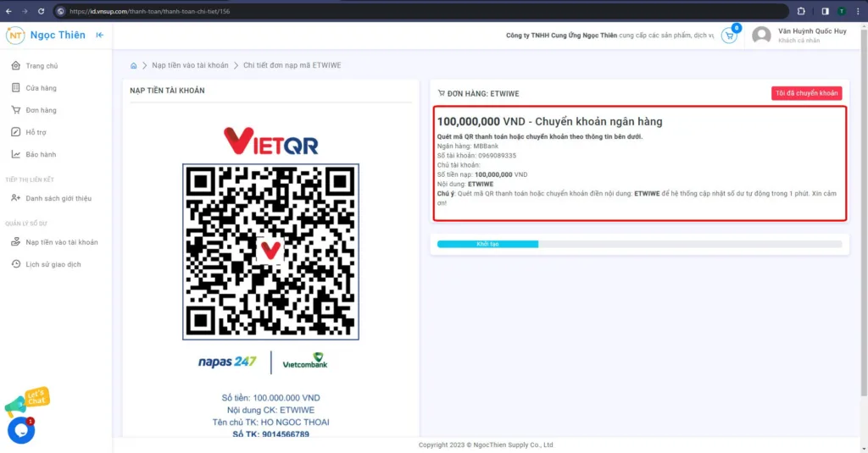Open the browser extensions puzzle icon
This screenshot has width=868, height=453.
(x=801, y=11)
